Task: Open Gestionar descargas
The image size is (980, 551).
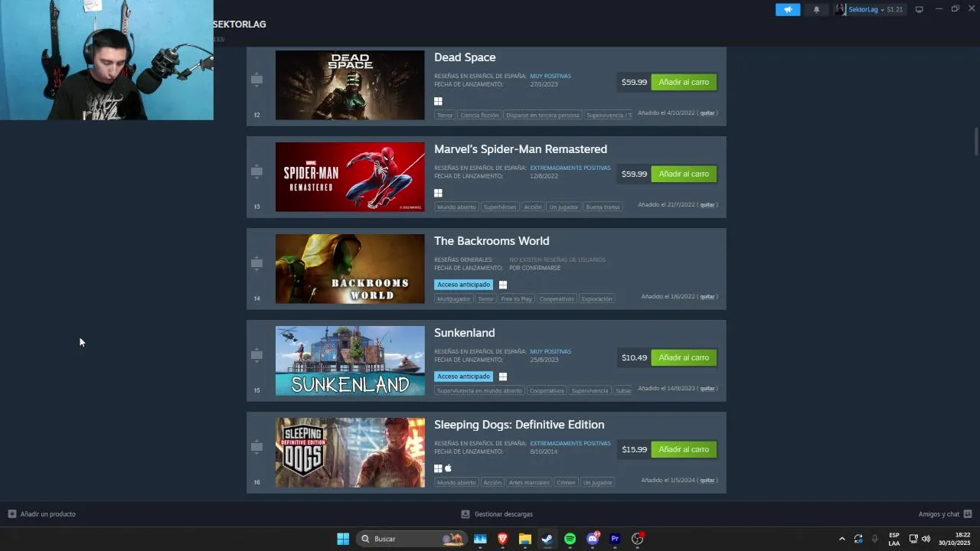Action: pyautogui.click(x=497, y=514)
